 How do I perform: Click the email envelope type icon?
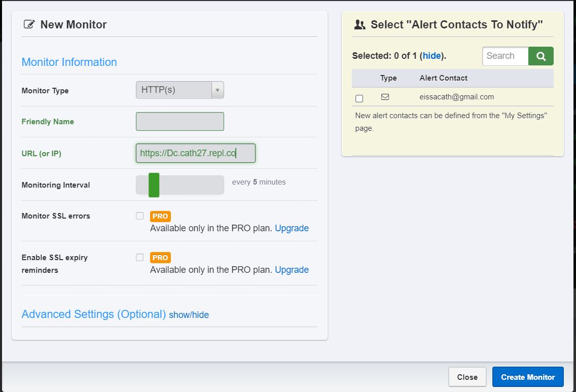point(385,97)
